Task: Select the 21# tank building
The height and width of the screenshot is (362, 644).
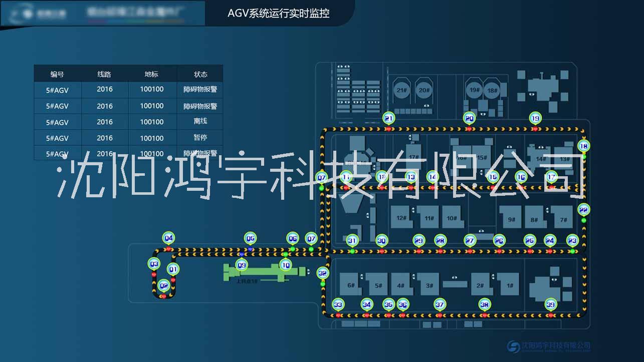Action: [x=401, y=90]
